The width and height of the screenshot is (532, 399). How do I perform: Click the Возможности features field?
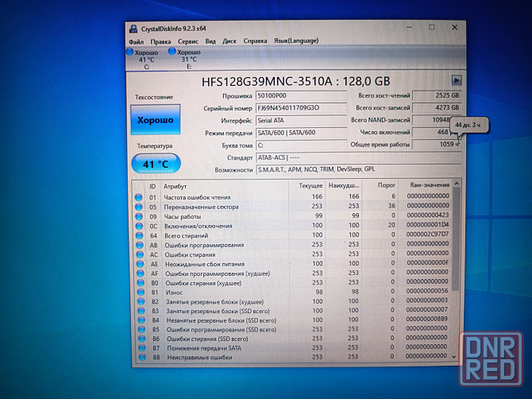click(359, 169)
